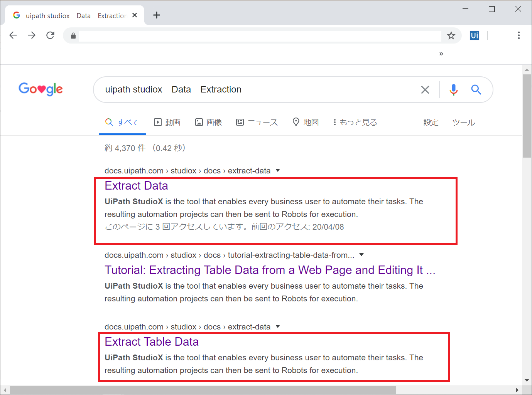Go forward with the browser forward arrow

point(32,35)
